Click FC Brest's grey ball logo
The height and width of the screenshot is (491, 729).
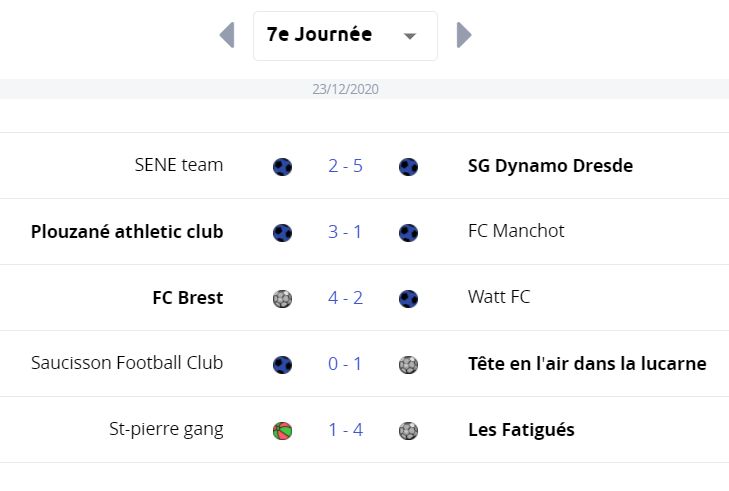(282, 299)
